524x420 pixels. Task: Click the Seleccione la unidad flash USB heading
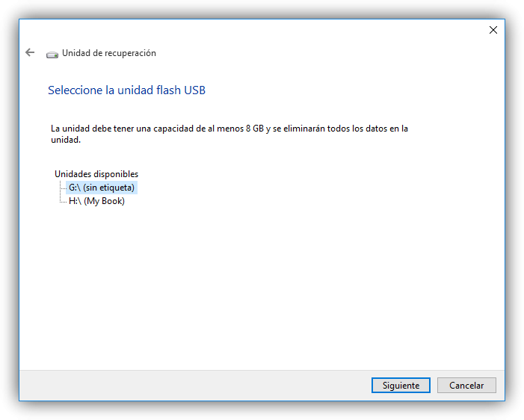126,90
